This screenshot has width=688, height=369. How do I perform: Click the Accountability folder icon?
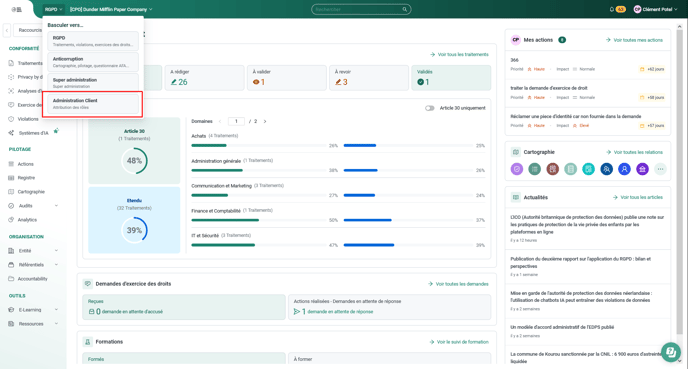tap(11, 279)
